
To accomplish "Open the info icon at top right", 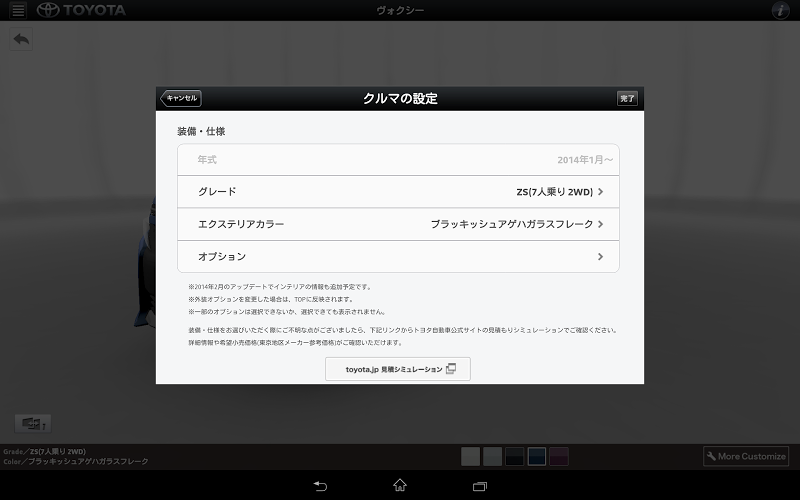I will (x=780, y=10).
